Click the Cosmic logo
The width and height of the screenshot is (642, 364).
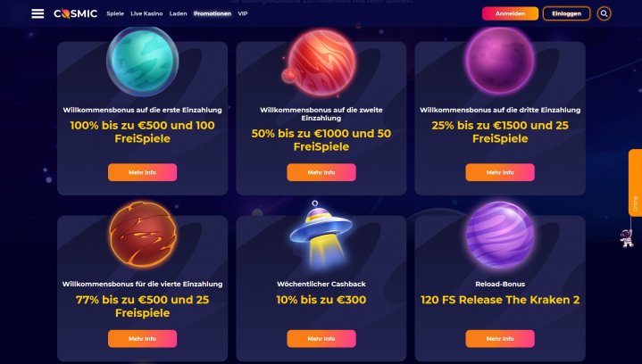[x=76, y=13]
